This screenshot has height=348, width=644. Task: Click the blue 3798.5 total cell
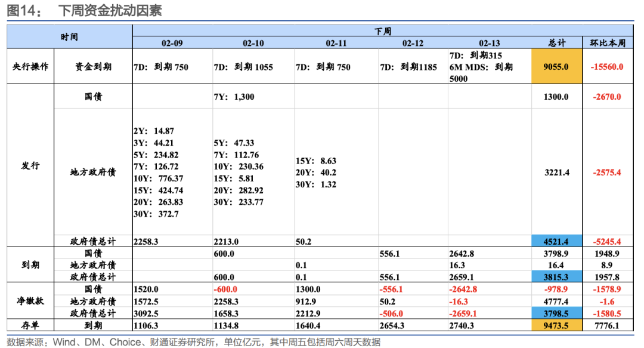click(556, 312)
